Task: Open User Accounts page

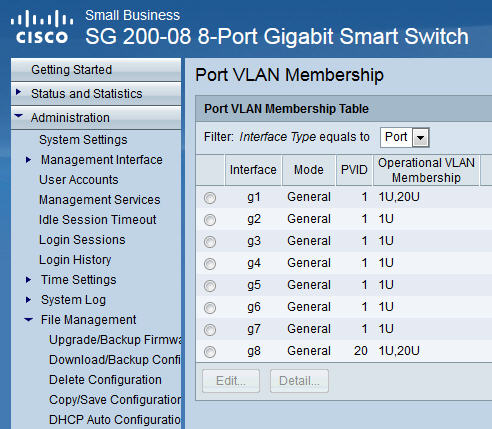Action: (x=79, y=180)
